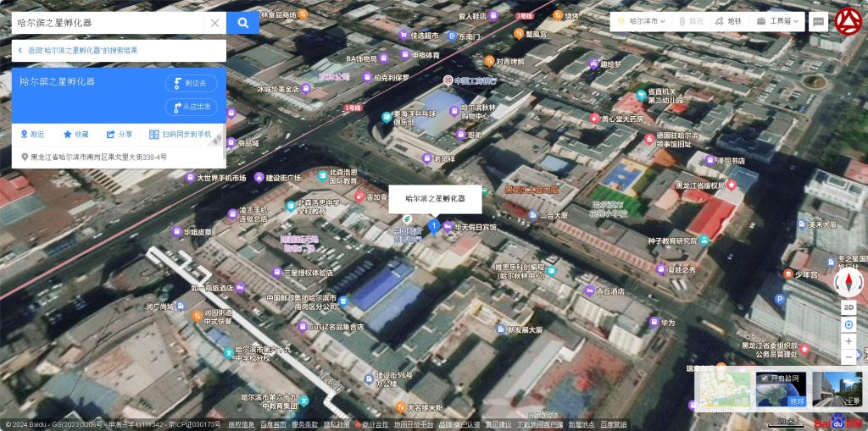The width and height of the screenshot is (868, 431).
Task: Click 扫码同步到手机 QR sync option
Action: [181, 135]
